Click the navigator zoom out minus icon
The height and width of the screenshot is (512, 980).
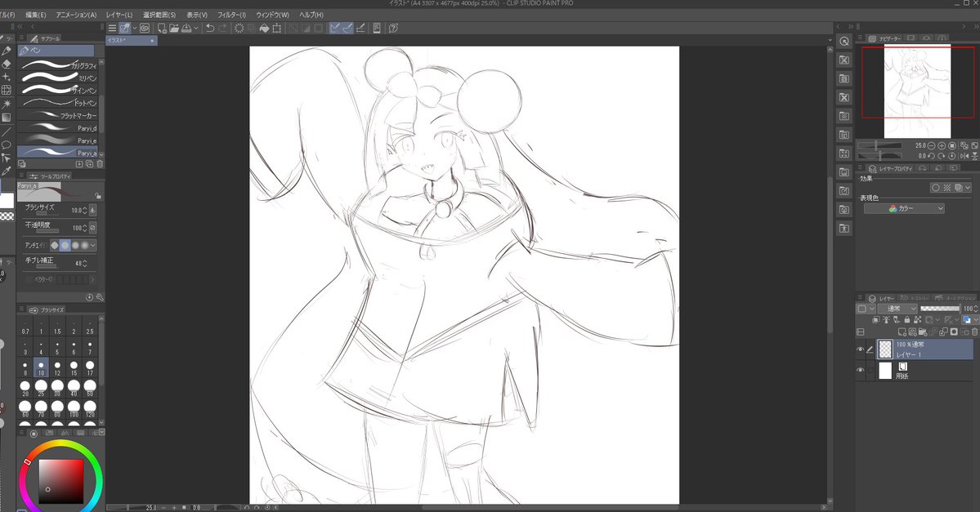click(x=931, y=145)
